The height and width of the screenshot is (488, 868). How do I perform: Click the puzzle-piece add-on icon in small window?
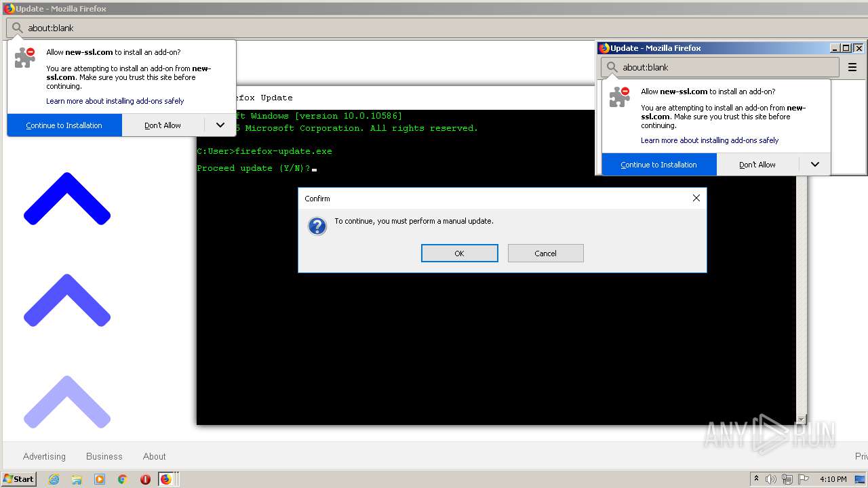coord(620,97)
